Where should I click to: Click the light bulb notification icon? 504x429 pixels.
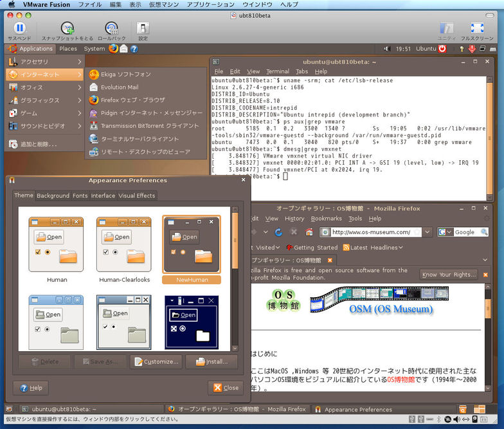coord(462,49)
